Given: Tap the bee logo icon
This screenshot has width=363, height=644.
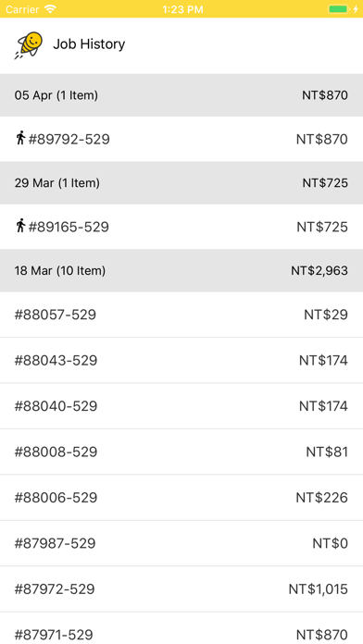Looking at the screenshot, I should [x=29, y=44].
